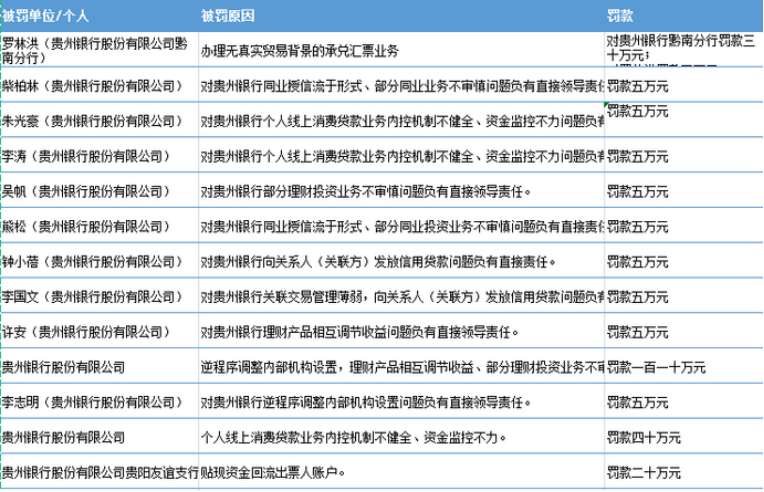764x492 pixels.
Task: Select the reason cell in 熊松 row
Action: coord(401,225)
